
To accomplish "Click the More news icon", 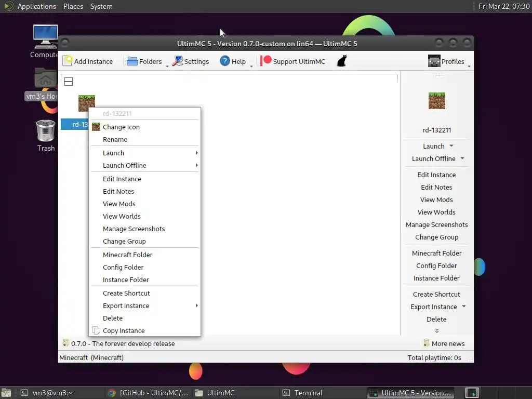I will point(427,343).
